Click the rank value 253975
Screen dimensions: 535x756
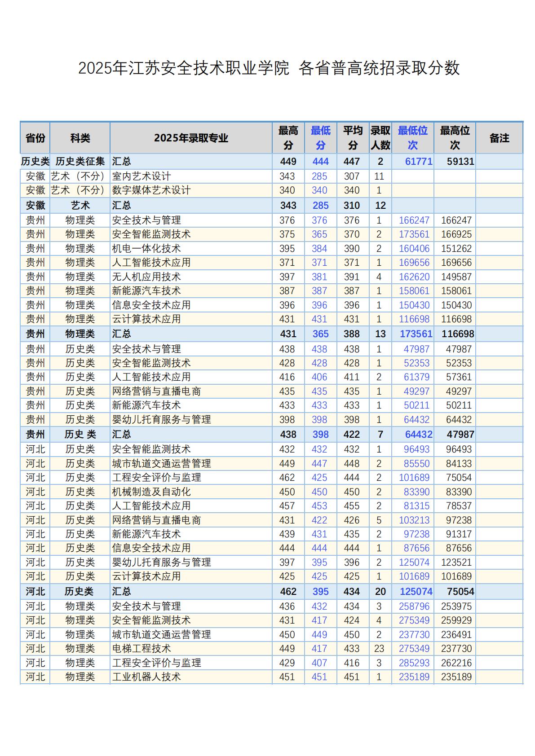[x=456, y=606]
